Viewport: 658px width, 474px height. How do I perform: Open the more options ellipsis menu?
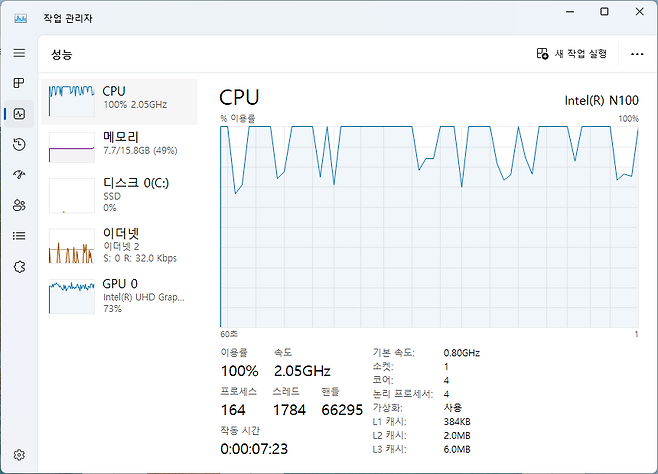(637, 54)
